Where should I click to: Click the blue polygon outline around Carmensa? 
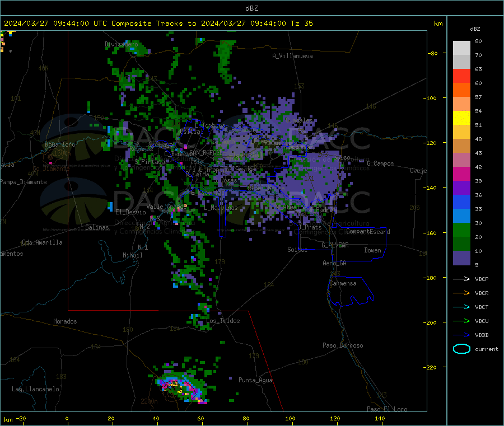point(351,292)
